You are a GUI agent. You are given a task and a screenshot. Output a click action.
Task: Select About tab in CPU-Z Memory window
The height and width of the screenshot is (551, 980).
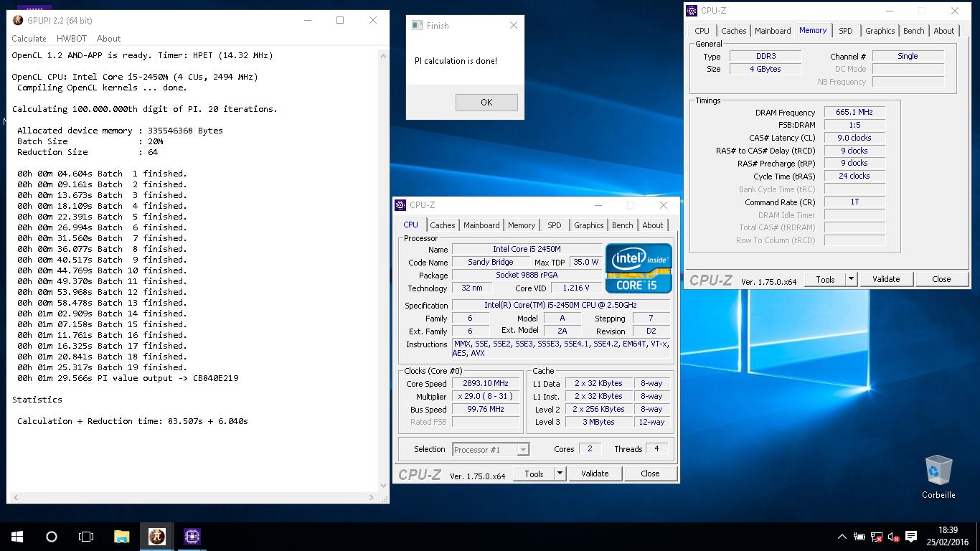pos(944,31)
